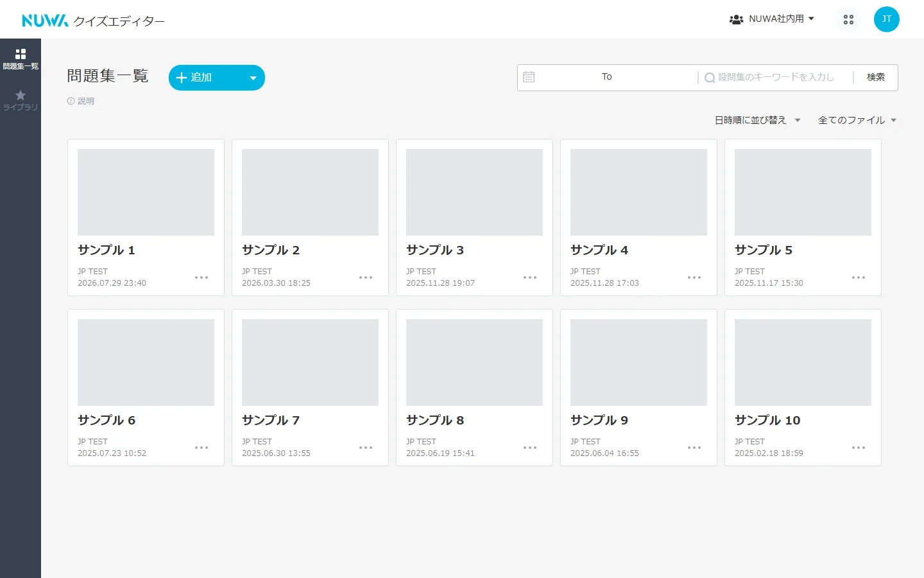The width and height of the screenshot is (924, 578).
Task: Open the JT user avatar menu
Action: 886,19
